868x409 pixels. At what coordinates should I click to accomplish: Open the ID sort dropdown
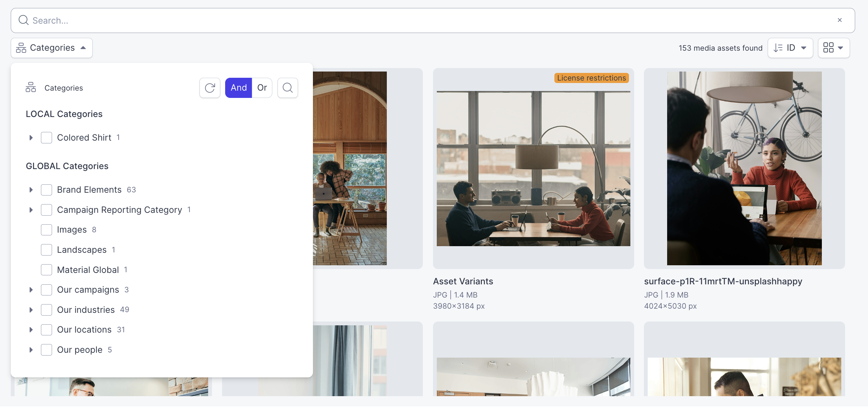coord(790,48)
